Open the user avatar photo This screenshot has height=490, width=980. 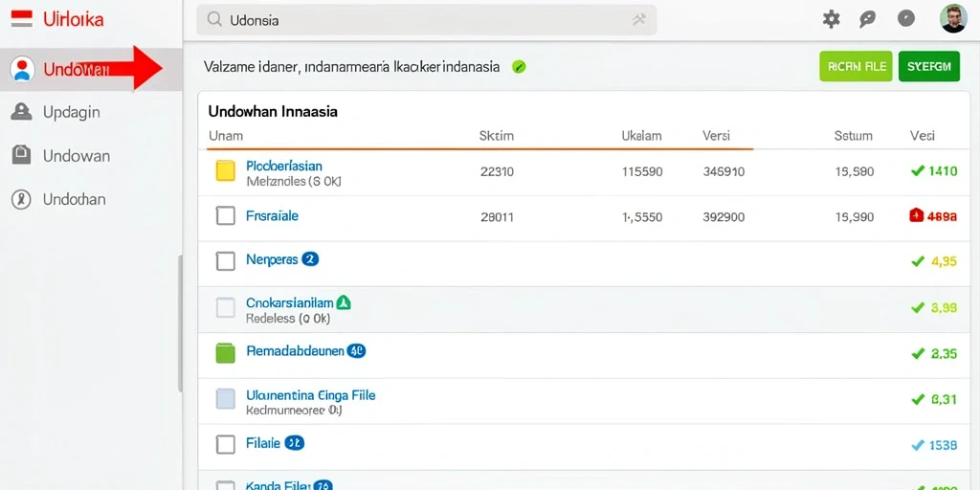pos(953,19)
